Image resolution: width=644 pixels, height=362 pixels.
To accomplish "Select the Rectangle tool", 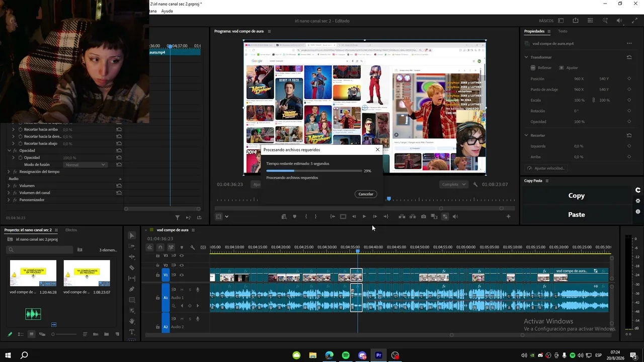I will [132, 300].
